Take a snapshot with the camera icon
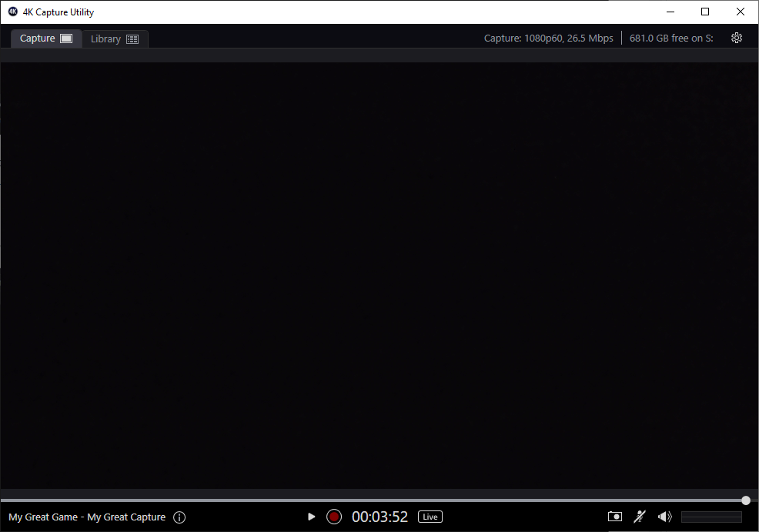This screenshot has width=759, height=532. tap(614, 517)
